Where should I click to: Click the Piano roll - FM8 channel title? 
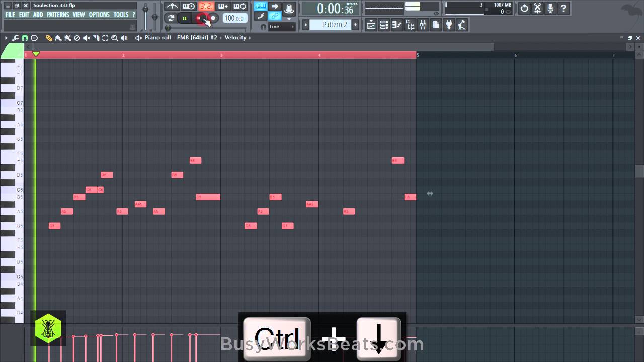[181, 38]
